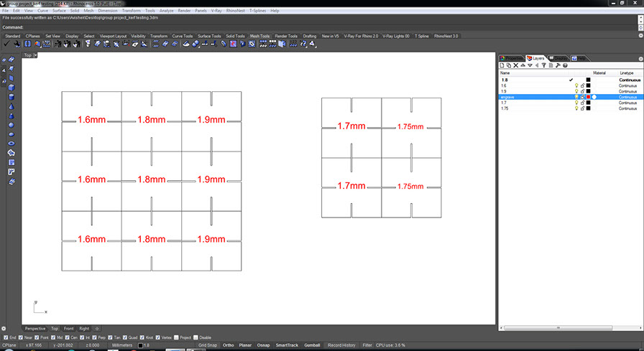Select the box solid tool in left sidebar
This screenshot has width=644, height=351.
click(x=11, y=88)
